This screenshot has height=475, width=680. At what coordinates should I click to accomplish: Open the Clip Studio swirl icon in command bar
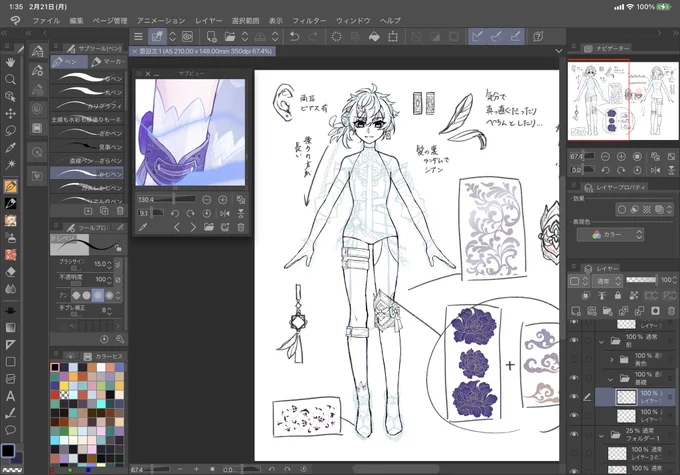pos(187,37)
